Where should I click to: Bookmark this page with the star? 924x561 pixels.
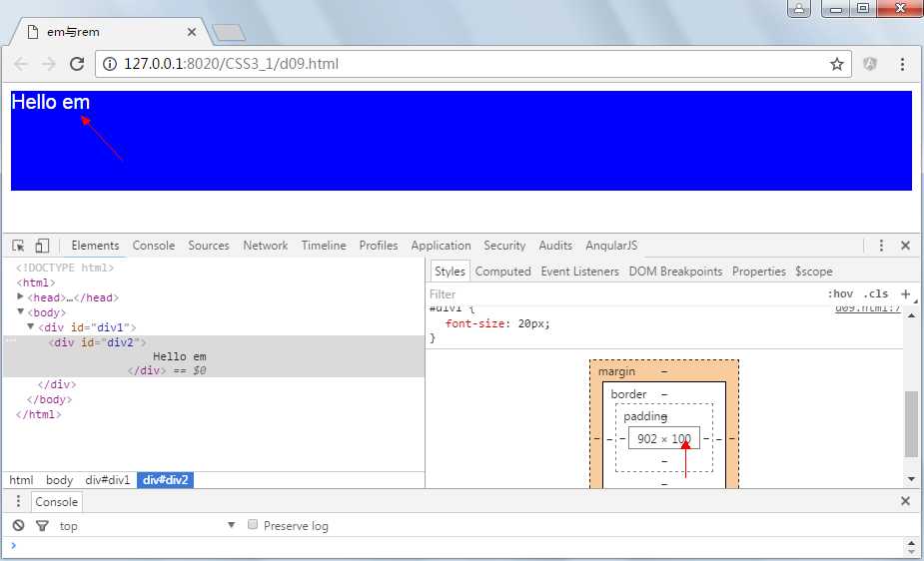(x=837, y=64)
